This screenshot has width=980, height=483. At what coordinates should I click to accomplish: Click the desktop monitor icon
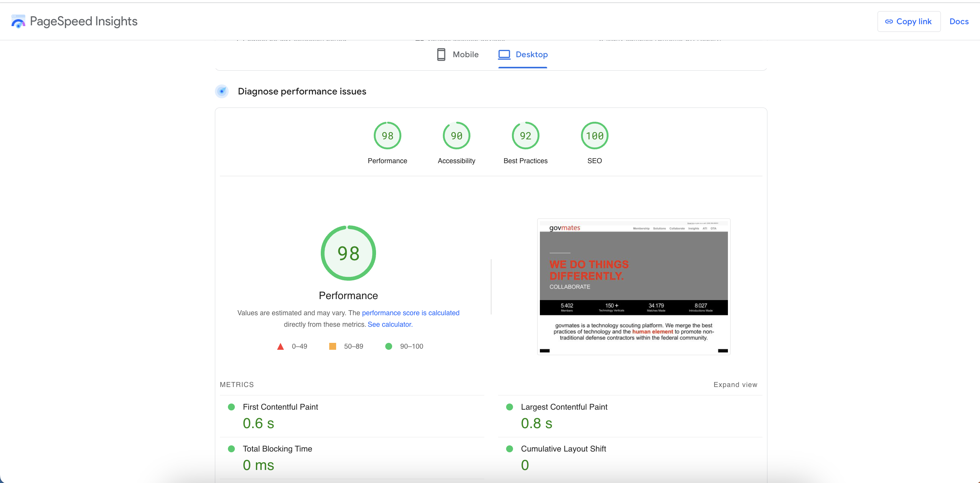504,55
